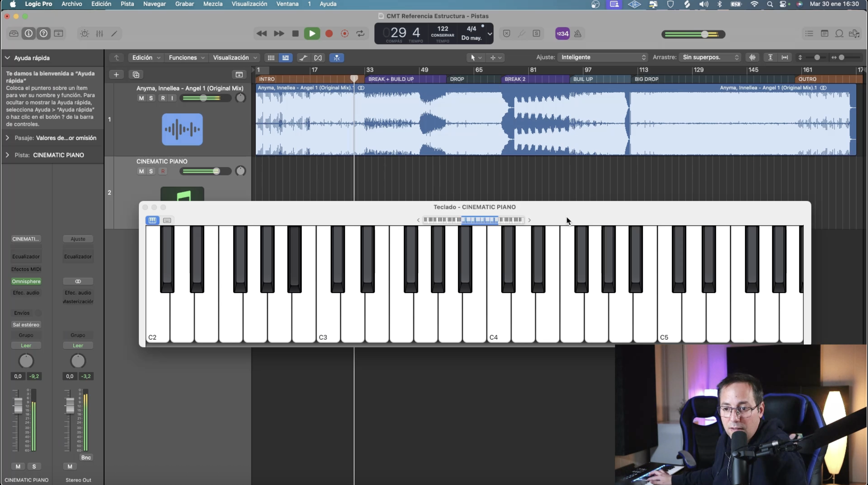Open the Arrastre Sin superpos. dropdown
The width and height of the screenshot is (868, 485).
[709, 57]
